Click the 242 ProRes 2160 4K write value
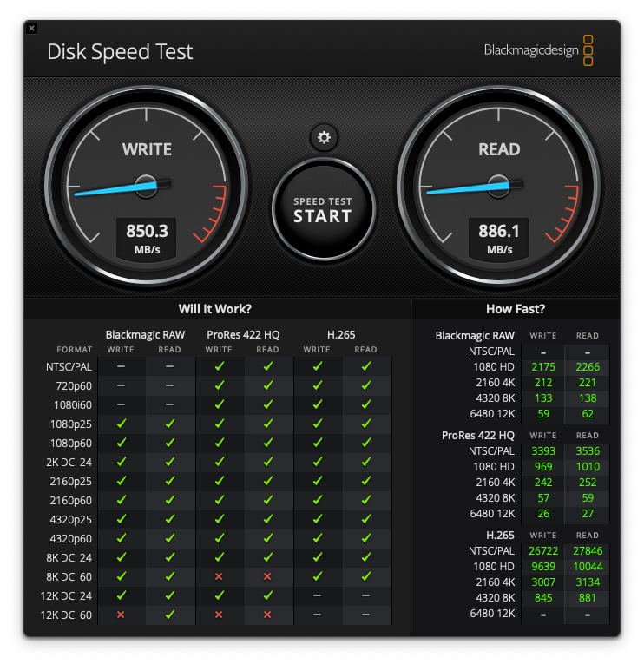The width and height of the screenshot is (644, 664). coord(543,483)
